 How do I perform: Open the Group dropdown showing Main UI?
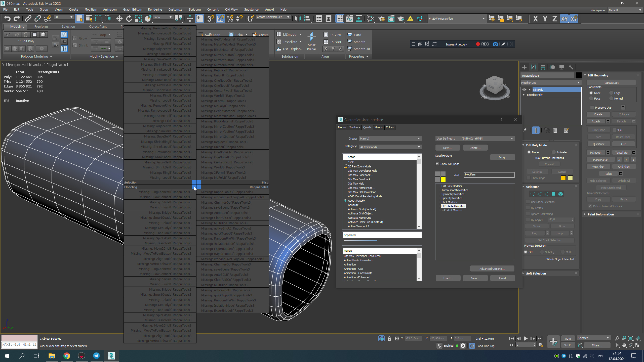pos(390,139)
